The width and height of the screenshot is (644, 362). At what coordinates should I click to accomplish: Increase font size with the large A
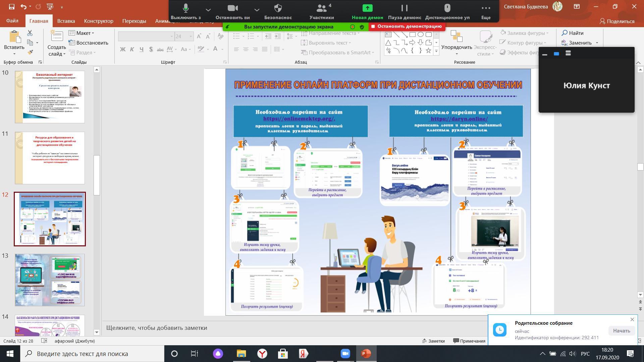[x=199, y=36]
